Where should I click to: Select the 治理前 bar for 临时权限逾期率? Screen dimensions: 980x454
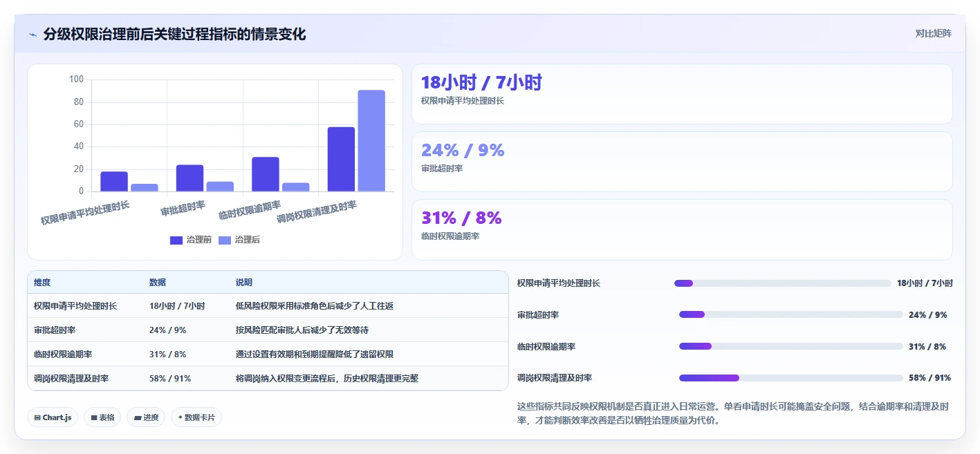click(x=266, y=174)
